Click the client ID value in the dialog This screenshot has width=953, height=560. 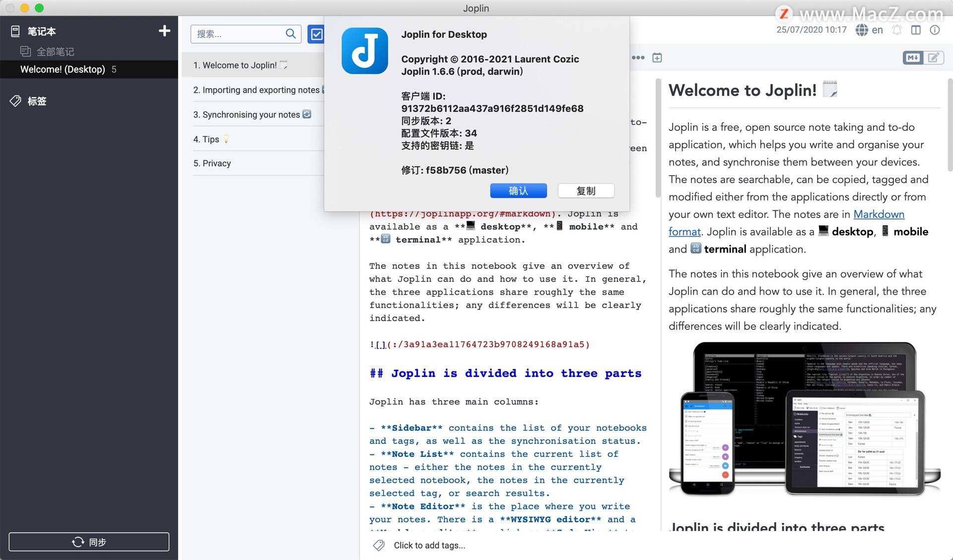pyautogui.click(x=492, y=108)
